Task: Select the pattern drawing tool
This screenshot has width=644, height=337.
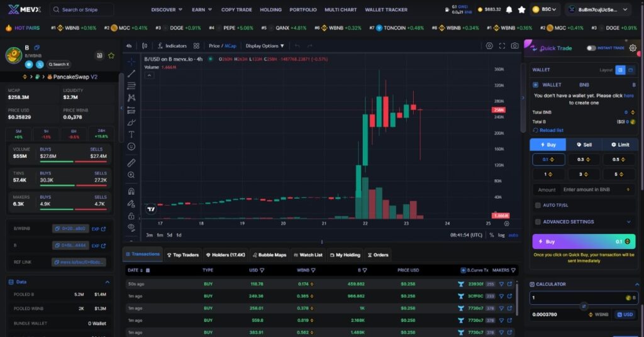Action: tap(131, 97)
